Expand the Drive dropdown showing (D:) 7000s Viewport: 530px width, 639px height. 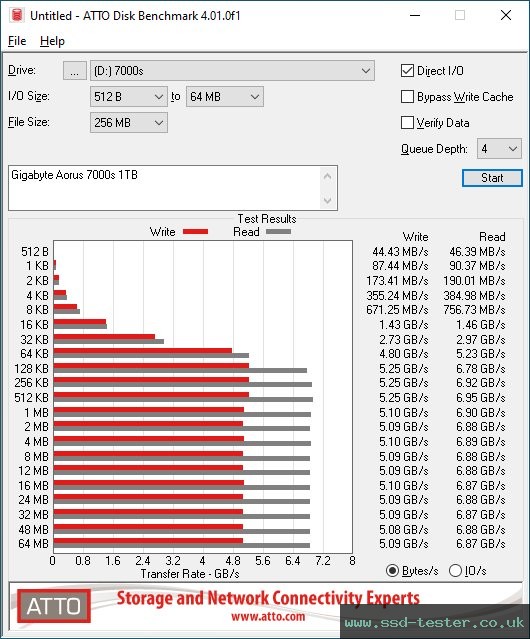[232, 71]
